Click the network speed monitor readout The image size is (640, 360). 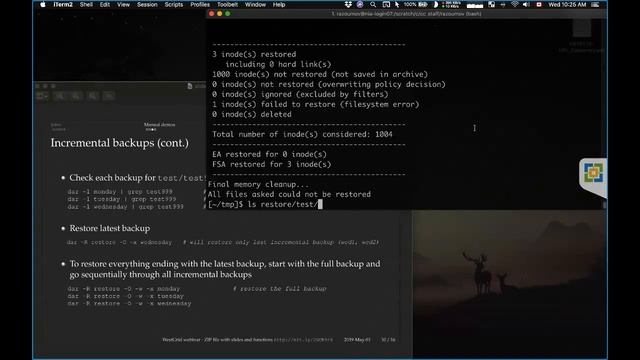(452, 4)
